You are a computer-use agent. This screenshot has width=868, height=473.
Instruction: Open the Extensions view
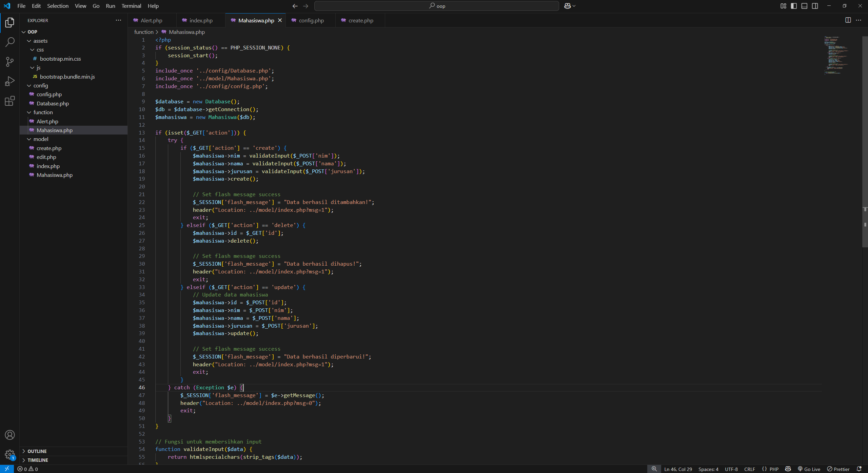point(10,100)
